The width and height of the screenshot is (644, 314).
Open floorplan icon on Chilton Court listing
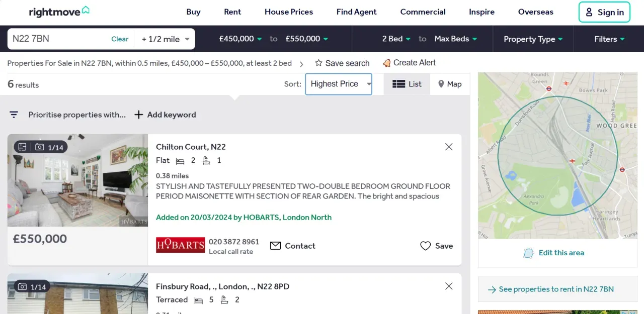click(22, 147)
